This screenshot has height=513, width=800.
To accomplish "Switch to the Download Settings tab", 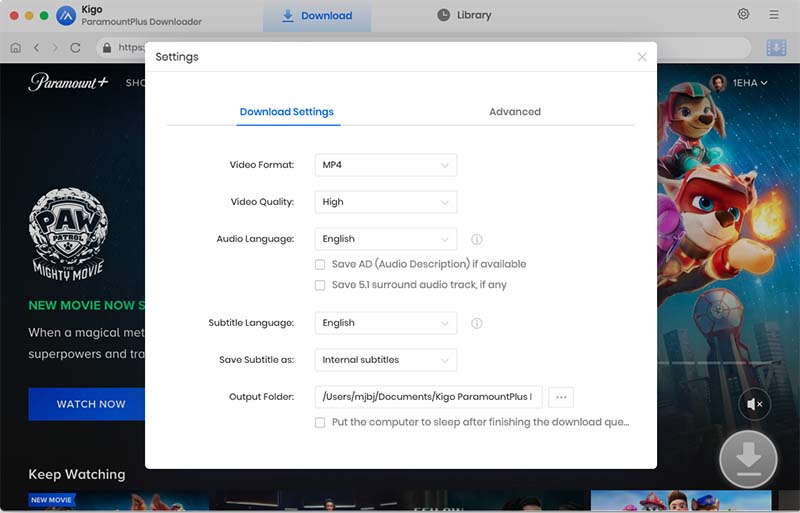I will tap(287, 112).
